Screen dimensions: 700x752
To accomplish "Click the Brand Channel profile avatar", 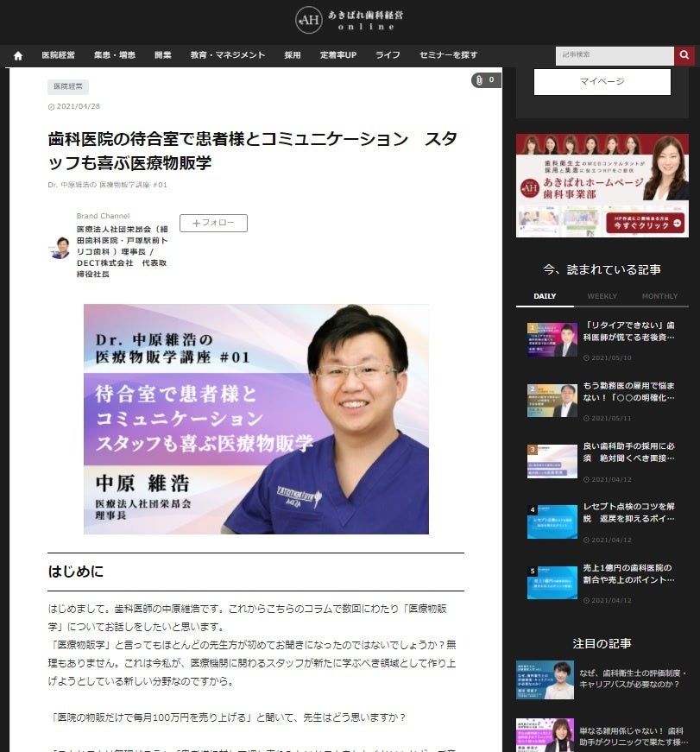I will 60,246.
